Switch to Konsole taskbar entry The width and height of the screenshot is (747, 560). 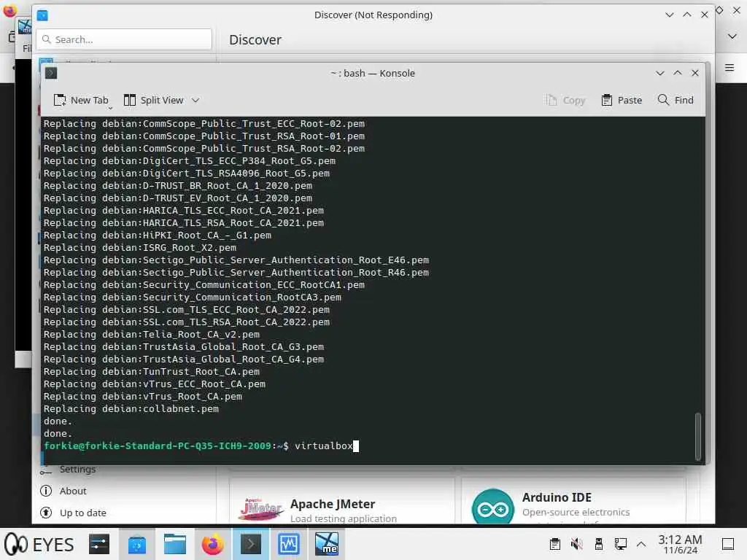pos(251,544)
